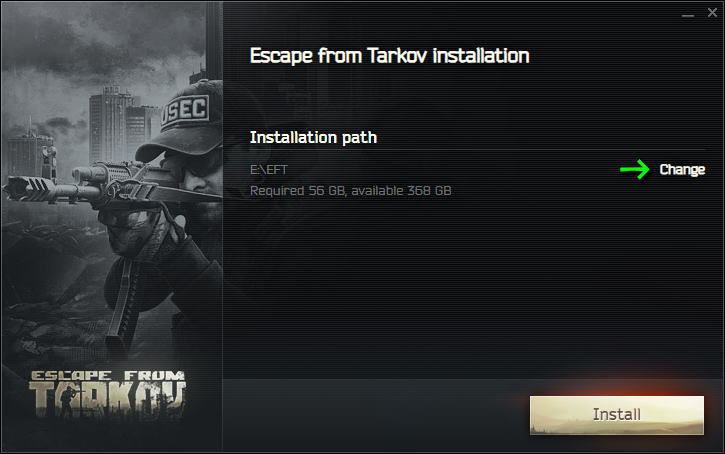Click the Required 56 GB space text
Image resolution: width=725 pixels, height=454 pixels.
tap(350, 190)
